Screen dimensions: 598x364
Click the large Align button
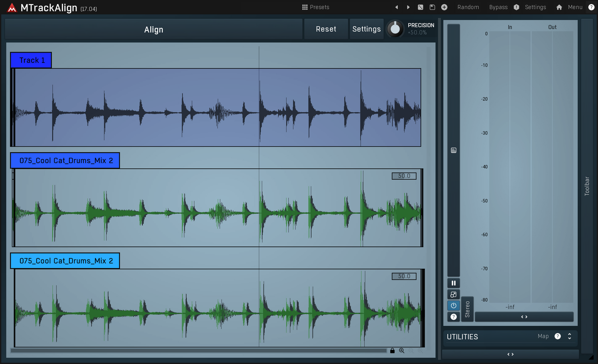[x=153, y=30]
